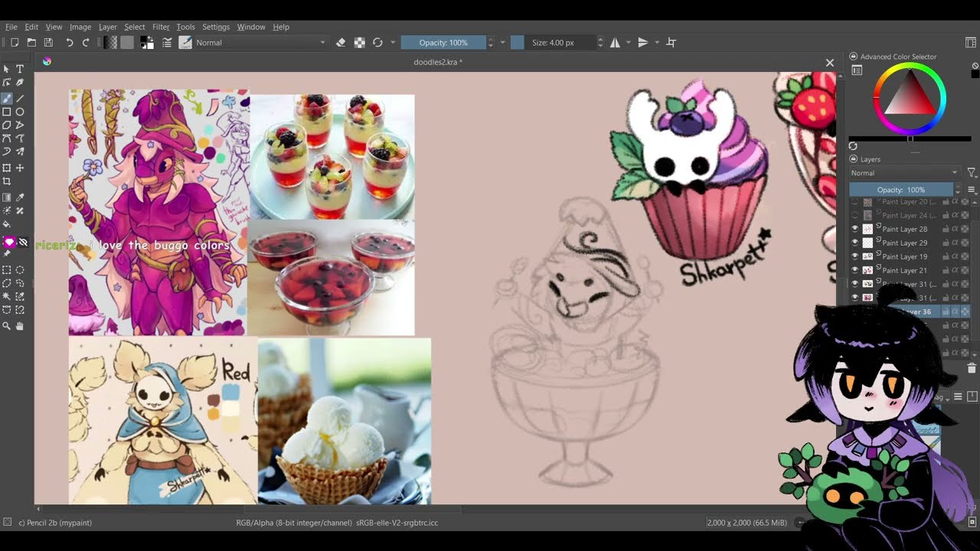Adjust the layer opacity slider

901,190
